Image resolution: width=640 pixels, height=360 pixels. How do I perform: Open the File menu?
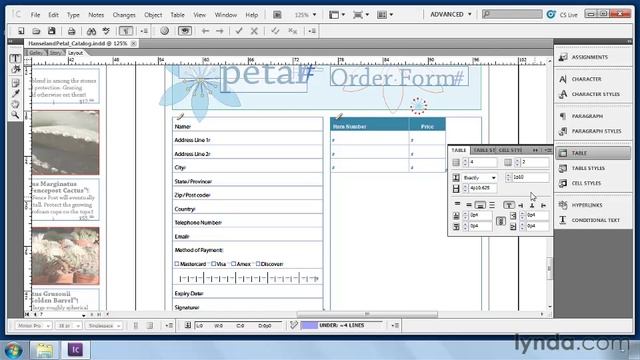pyautogui.click(x=36, y=15)
